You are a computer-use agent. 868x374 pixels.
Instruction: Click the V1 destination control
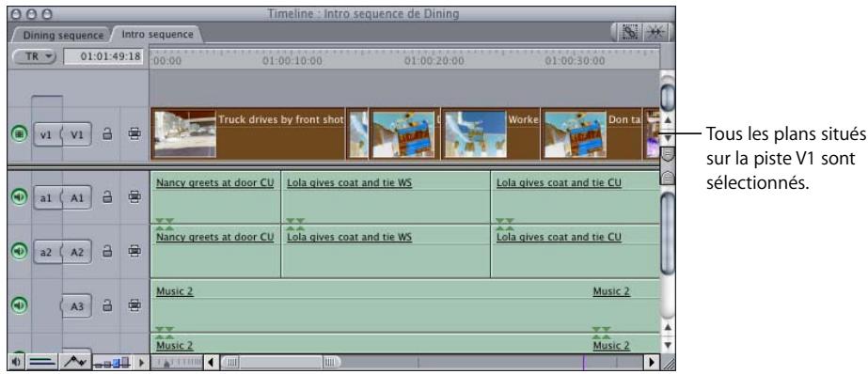[x=76, y=135]
